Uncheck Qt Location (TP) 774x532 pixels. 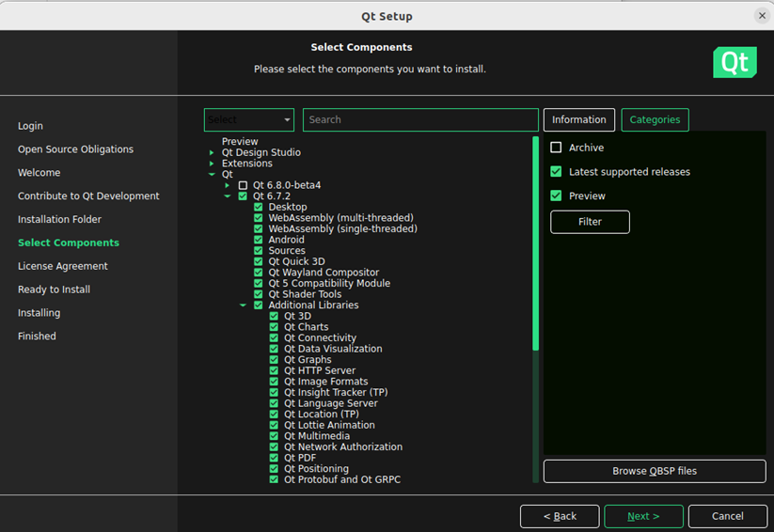click(274, 415)
